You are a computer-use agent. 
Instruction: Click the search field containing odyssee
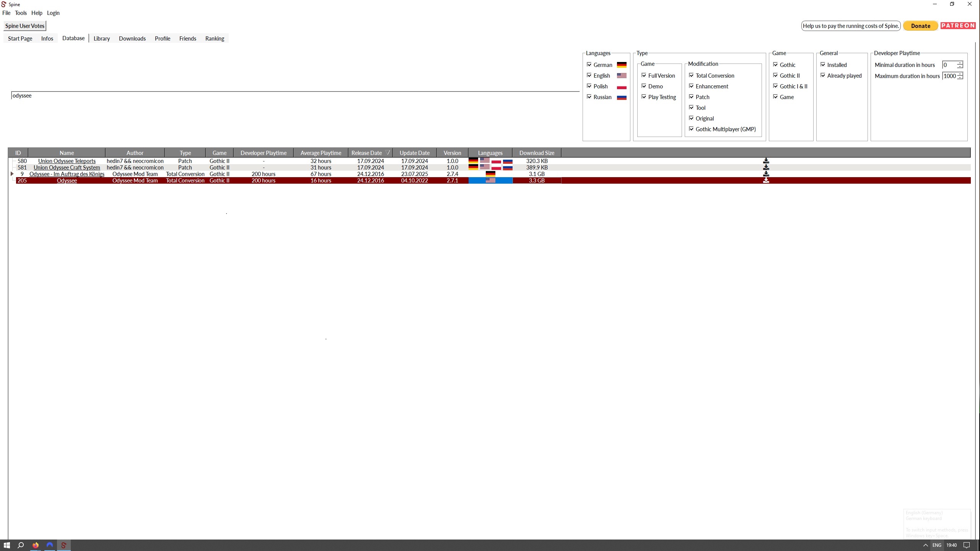tap(295, 96)
